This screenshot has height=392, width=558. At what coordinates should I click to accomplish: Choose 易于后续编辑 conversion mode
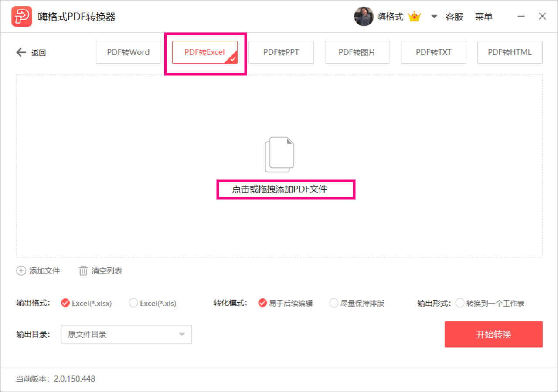(x=285, y=303)
